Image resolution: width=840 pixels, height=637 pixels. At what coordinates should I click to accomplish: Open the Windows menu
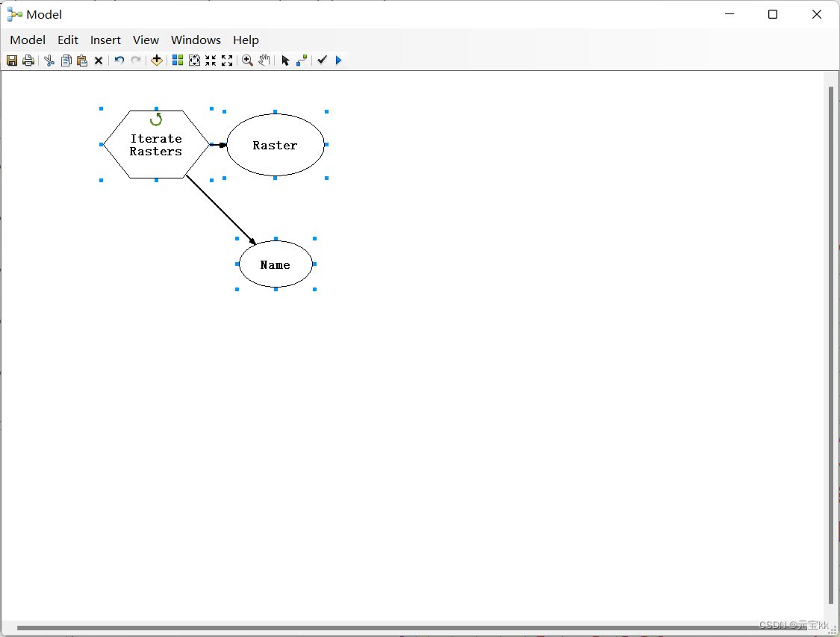tap(196, 40)
